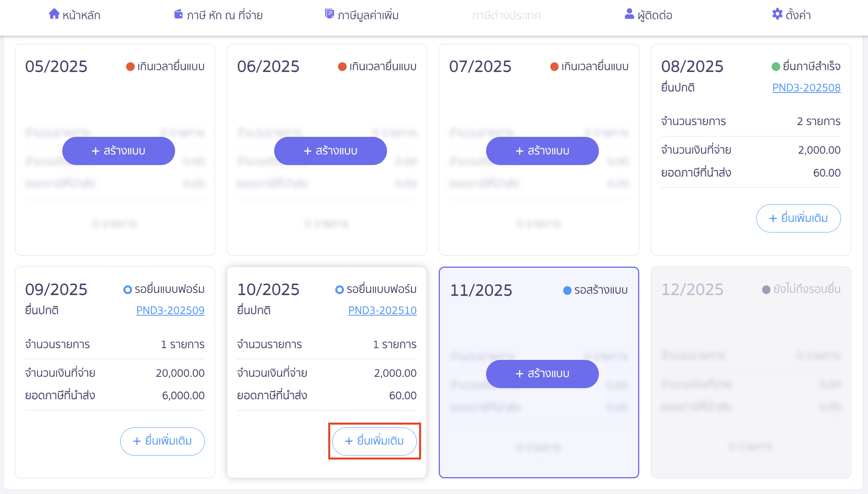Open the หน้าหลัก menu item

81,15
